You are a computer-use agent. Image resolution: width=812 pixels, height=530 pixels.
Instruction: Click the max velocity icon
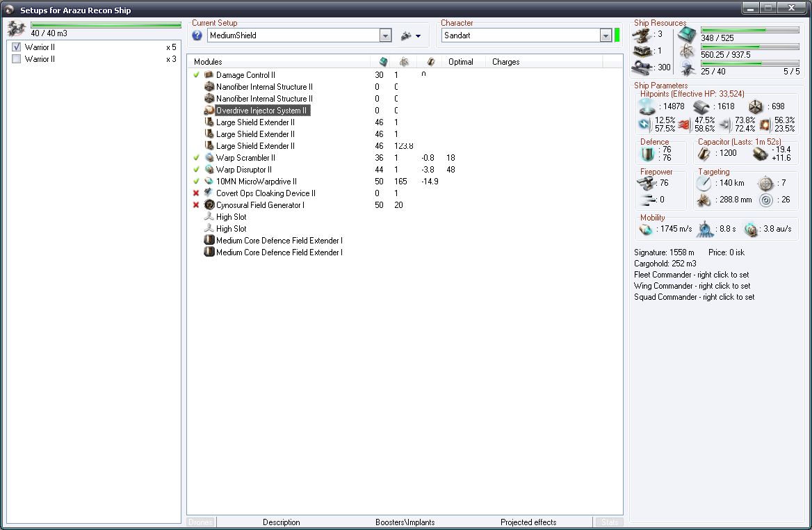point(646,229)
